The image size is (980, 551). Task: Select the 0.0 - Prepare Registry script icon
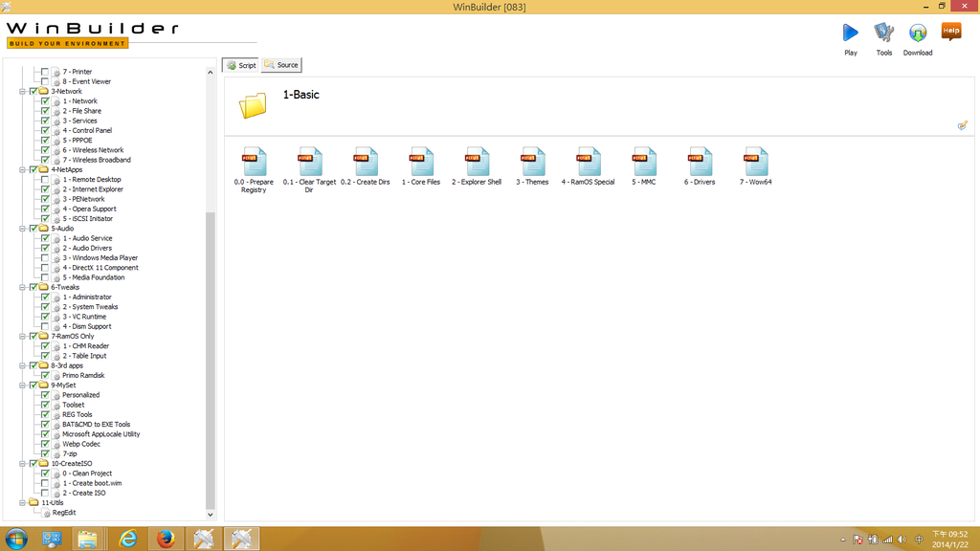click(x=254, y=162)
